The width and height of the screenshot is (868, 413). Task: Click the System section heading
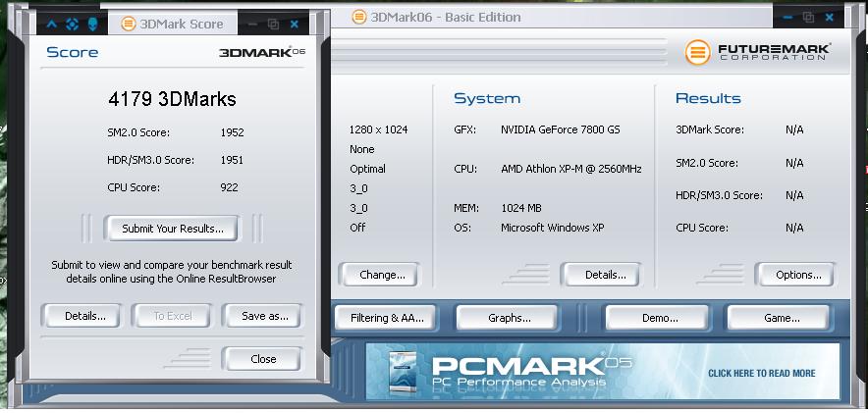(487, 98)
